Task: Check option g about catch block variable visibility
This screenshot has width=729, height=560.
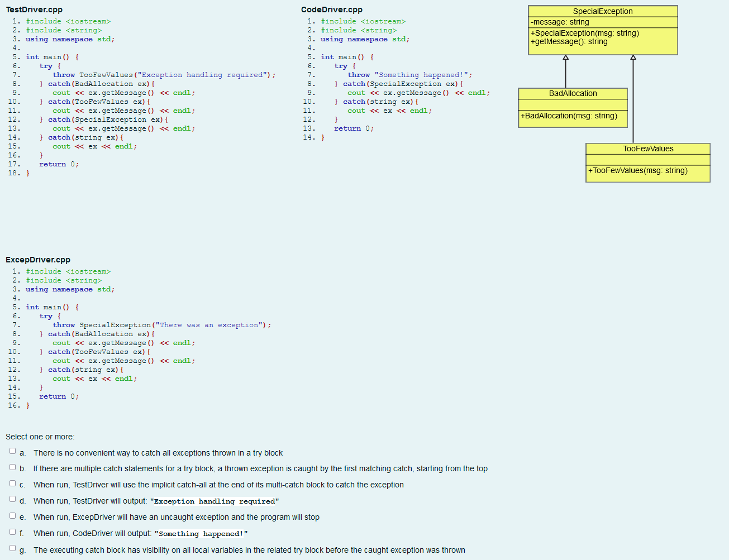Action: click(12, 547)
